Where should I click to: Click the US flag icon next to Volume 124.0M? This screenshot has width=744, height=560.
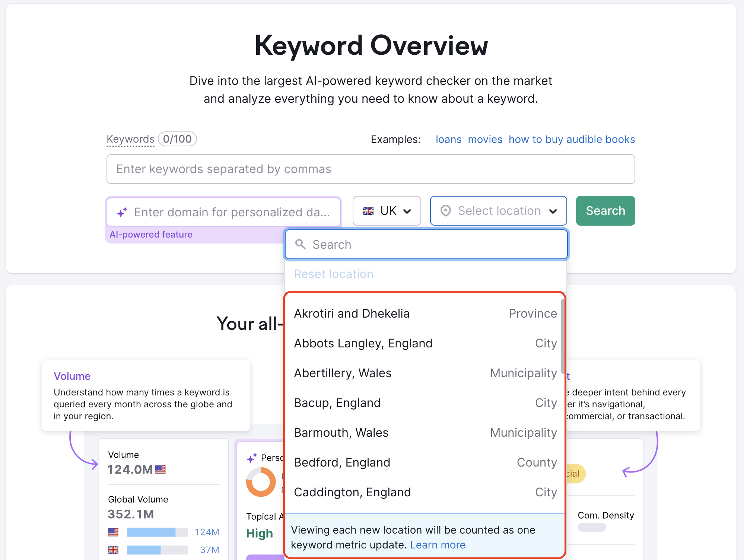point(160,470)
